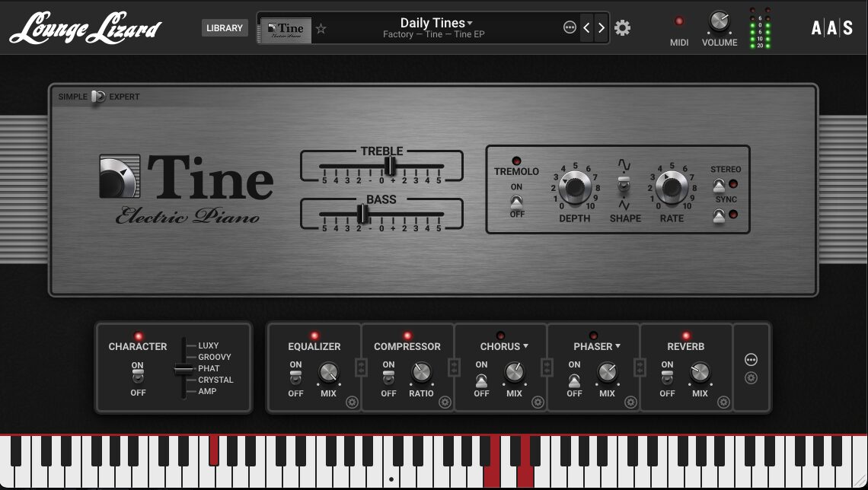Click swap arrows between Equalizer and Compressor

coord(361,367)
